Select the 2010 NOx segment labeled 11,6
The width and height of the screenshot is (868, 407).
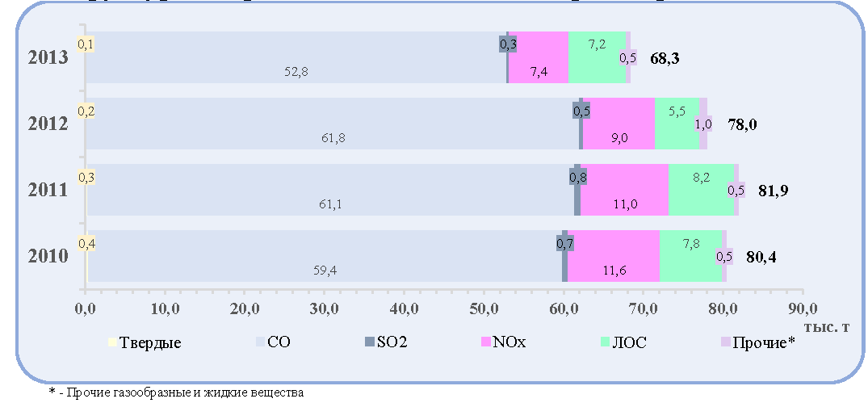coord(614,256)
